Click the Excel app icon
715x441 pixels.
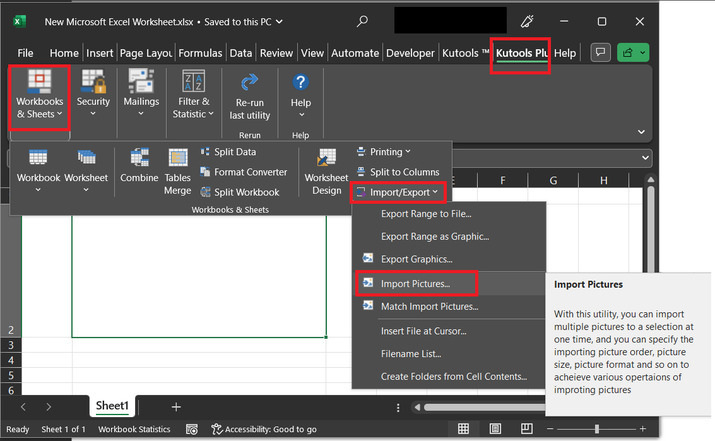(x=20, y=21)
